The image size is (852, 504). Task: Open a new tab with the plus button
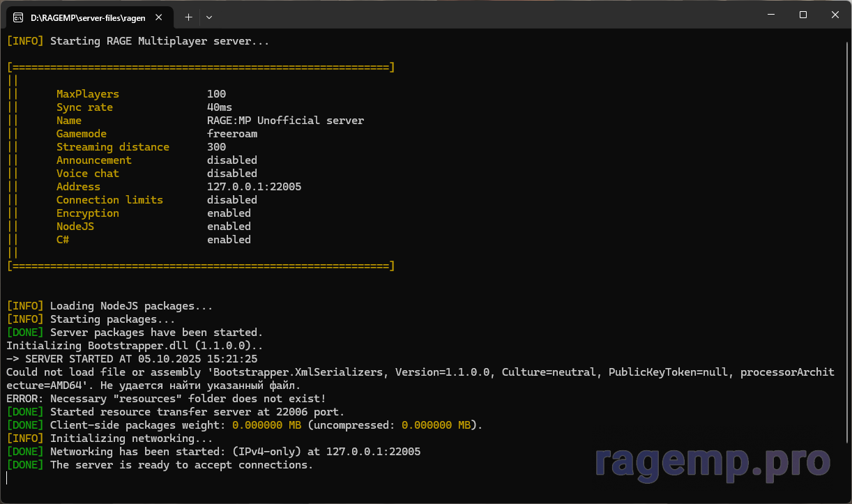pyautogui.click(x=188, y=17)
